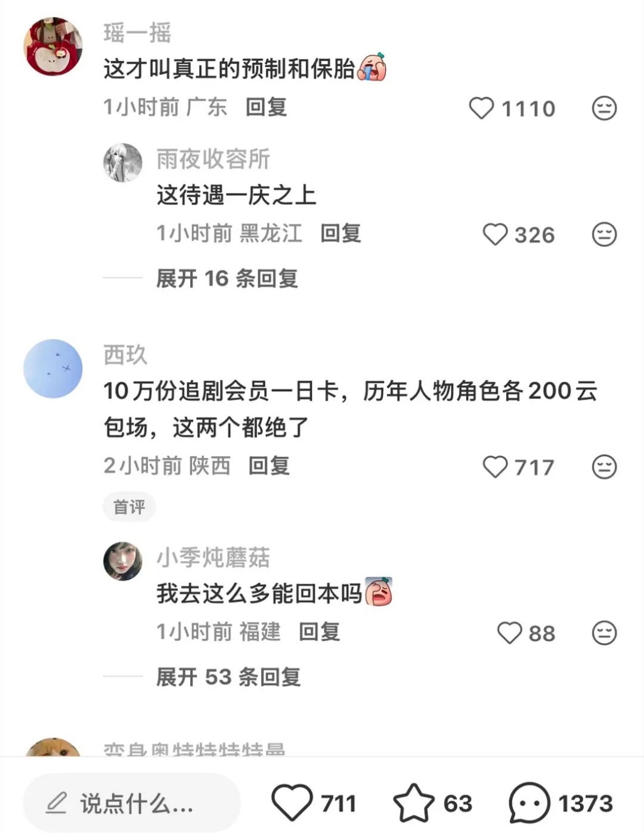Image resolution: width=644 pixels, height=833 pixels.
Task: Tap dislike face on 小季炖蘑菇's reply
Action: click(604, 633)
